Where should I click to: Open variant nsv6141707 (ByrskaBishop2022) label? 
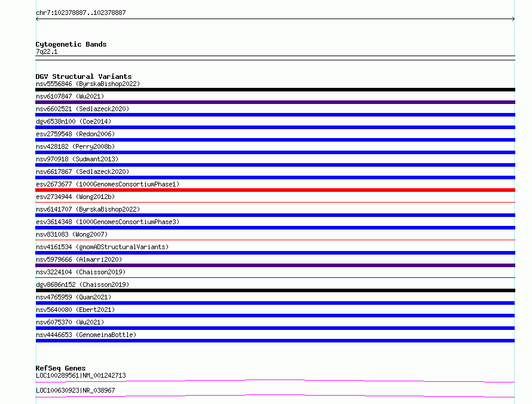(88, 209)
